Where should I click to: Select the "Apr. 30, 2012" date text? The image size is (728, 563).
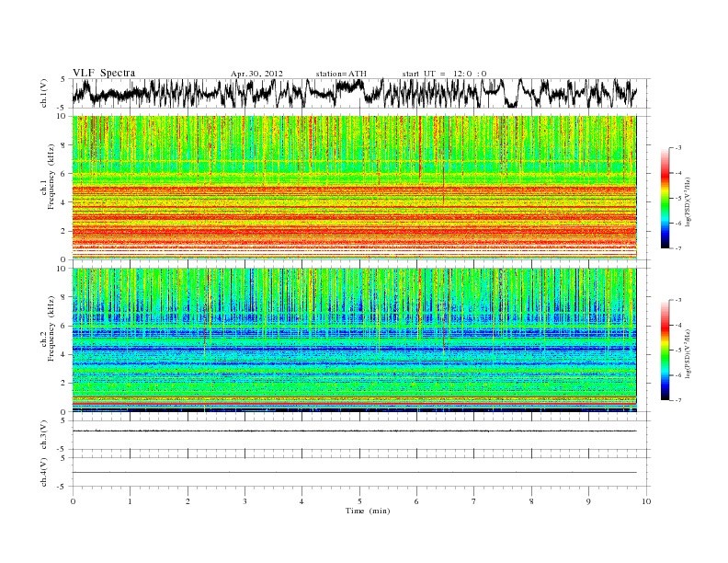[x=256, y=74]
